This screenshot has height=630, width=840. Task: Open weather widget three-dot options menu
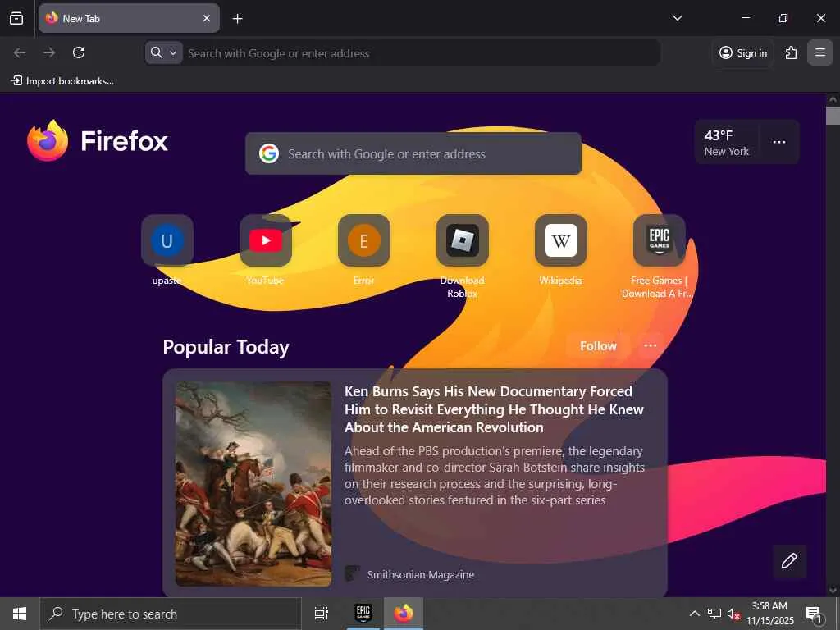(779, 142)
